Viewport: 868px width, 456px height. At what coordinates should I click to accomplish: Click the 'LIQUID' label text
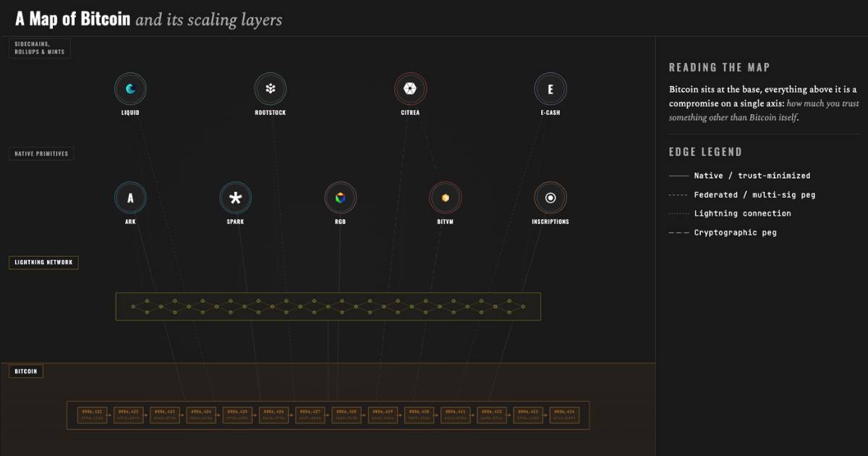coord(130,113)
